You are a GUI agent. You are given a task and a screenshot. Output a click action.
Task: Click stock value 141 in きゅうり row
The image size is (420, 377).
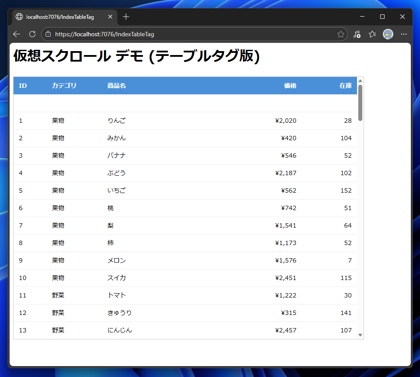346,313
